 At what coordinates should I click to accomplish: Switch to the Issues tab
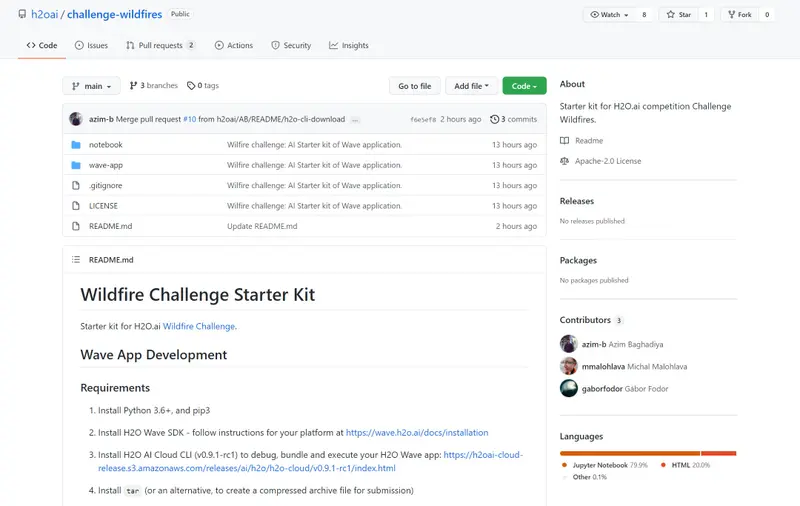click(91, 45)
